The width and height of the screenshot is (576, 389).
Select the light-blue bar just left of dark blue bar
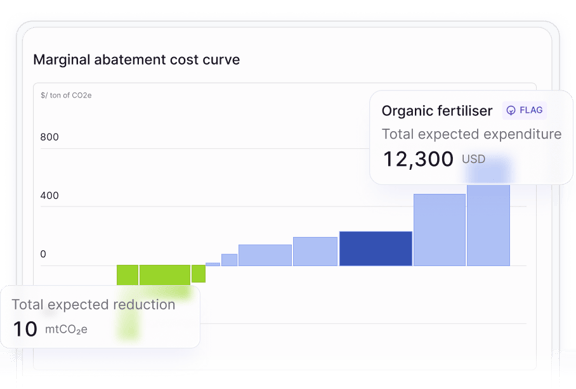[x=315, y=251]
